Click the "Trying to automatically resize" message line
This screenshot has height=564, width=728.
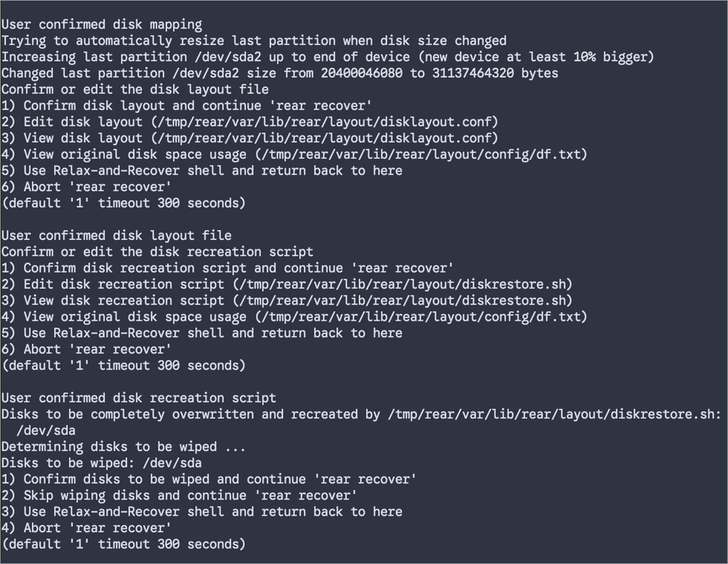click(254, 41)
